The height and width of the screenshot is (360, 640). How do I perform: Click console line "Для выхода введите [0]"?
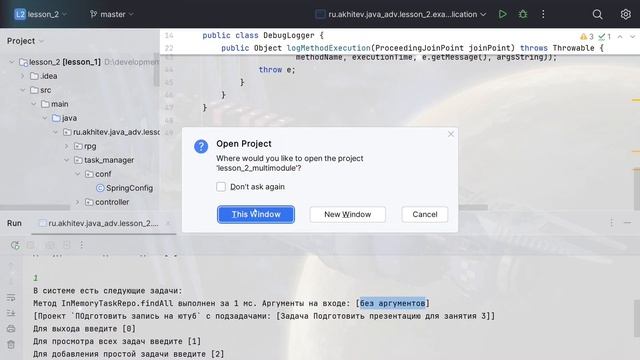[x=84, y=329]
